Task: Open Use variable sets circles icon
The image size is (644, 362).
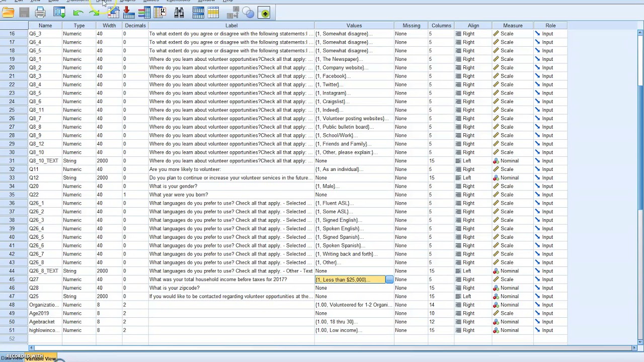Action: [249, 13]
